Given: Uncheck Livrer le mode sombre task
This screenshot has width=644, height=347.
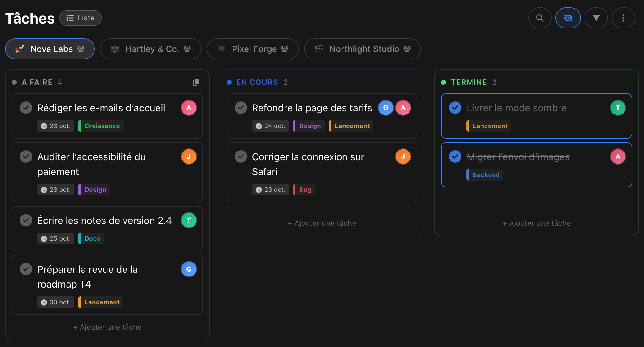Looking at the screenshot, I should tap(455, 108).
